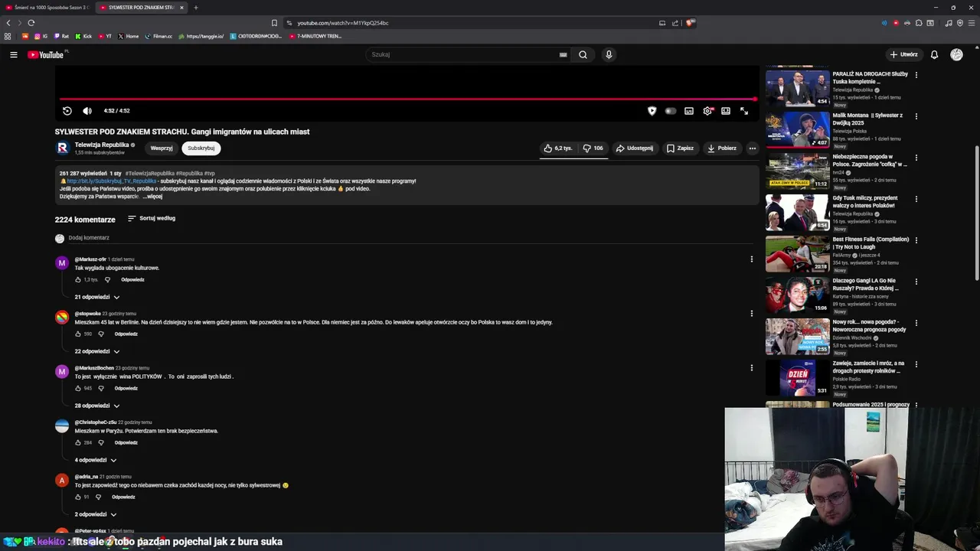
Task: Click the search magnifier button
Action: coord(583,54)
